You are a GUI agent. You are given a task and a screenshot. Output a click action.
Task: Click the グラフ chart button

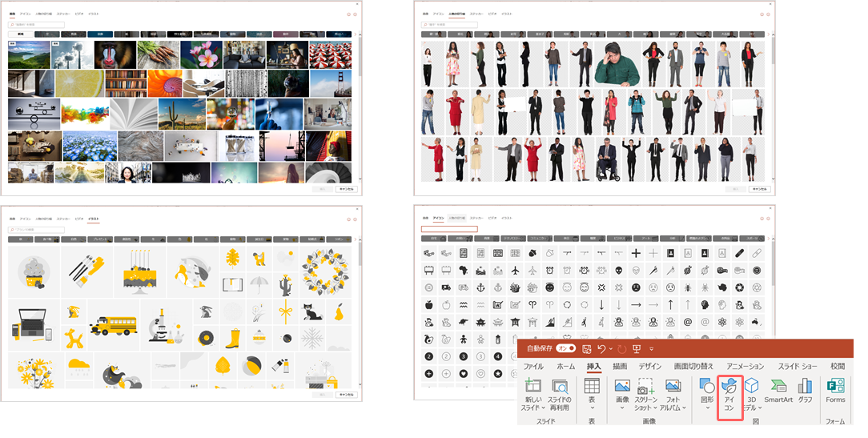[805, 391]
